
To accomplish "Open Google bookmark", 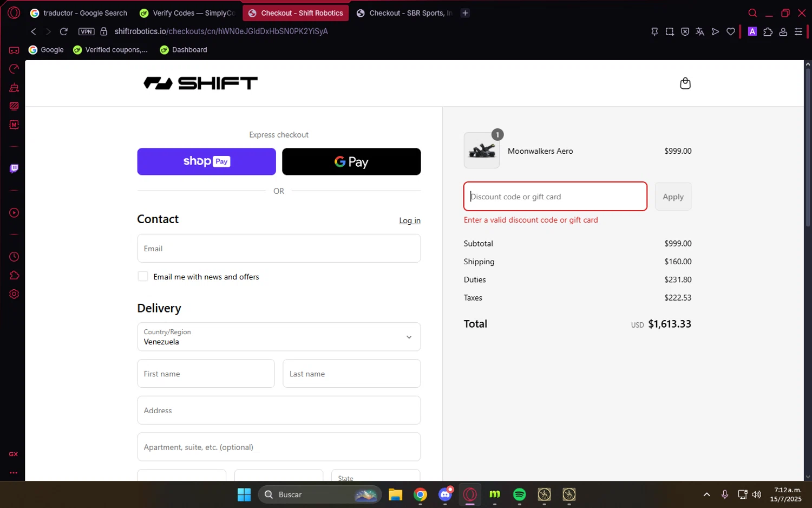I will (x=46, y=50).
